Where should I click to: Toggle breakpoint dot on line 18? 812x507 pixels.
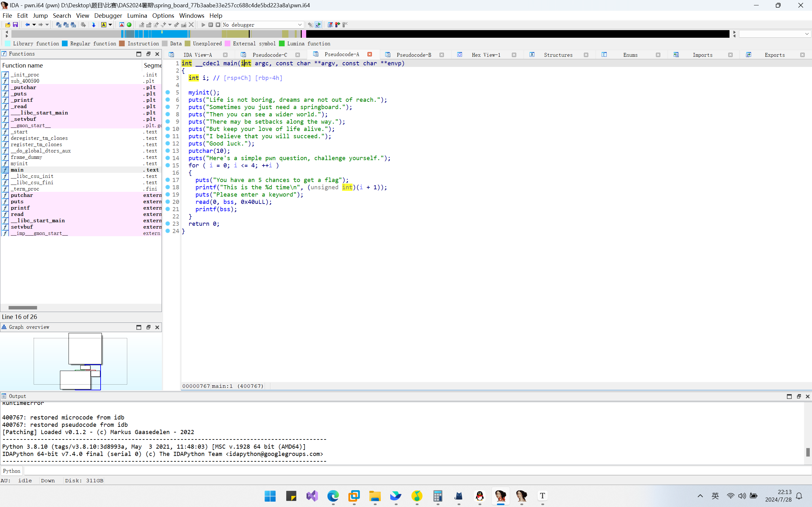tap(168, 187)
